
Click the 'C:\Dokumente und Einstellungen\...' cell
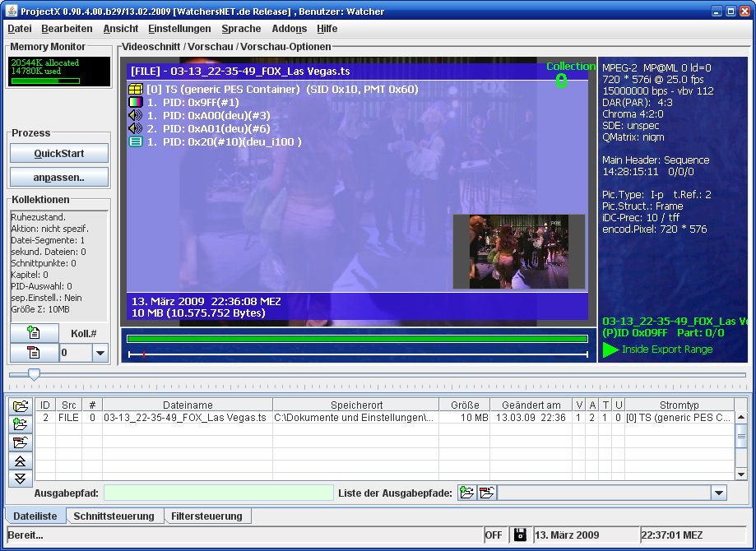[x=356, y=418]
